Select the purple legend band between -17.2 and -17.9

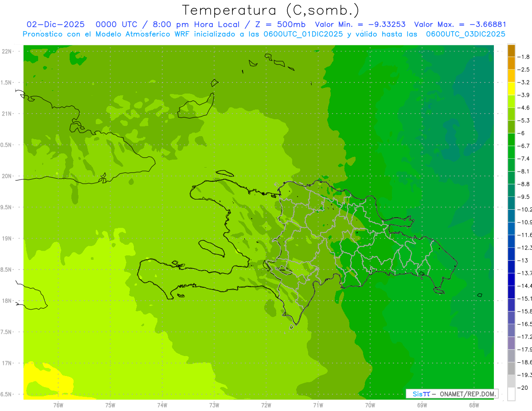point(511,343)
